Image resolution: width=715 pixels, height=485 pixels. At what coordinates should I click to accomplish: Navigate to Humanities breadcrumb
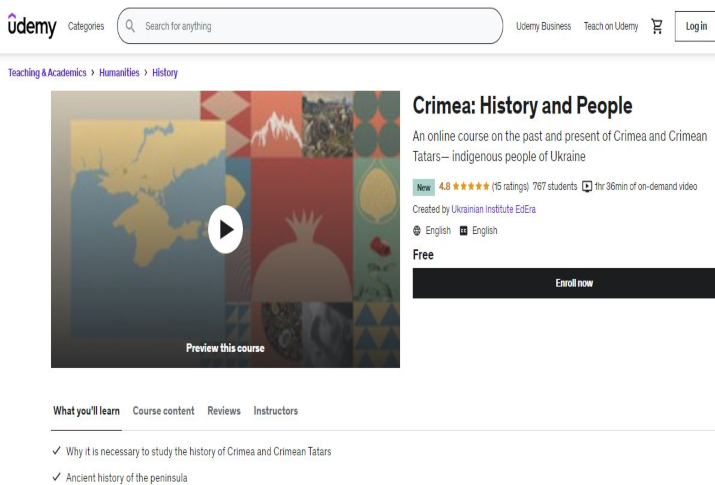click(119, 73)
